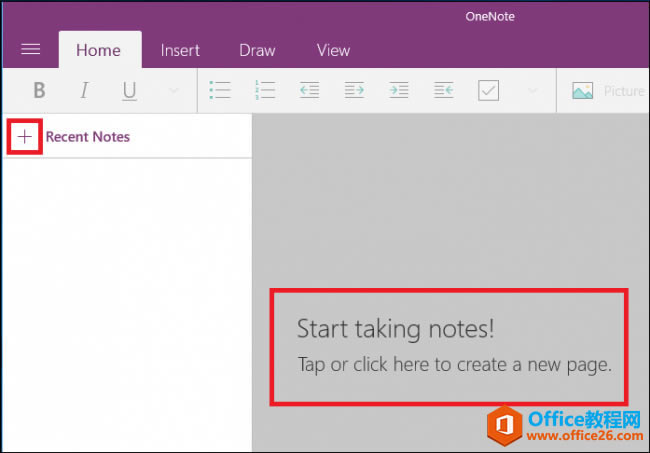650x453 pixels.
Task: Select the right-pointing arrow indent icon after the lines
Action: click(x=354, y=90)
